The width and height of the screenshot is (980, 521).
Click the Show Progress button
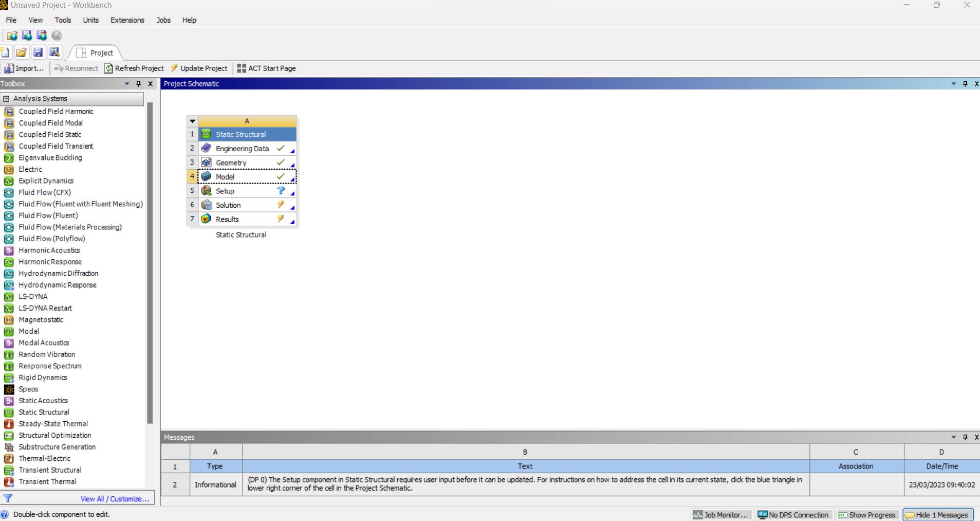click(x=867, y=515)
